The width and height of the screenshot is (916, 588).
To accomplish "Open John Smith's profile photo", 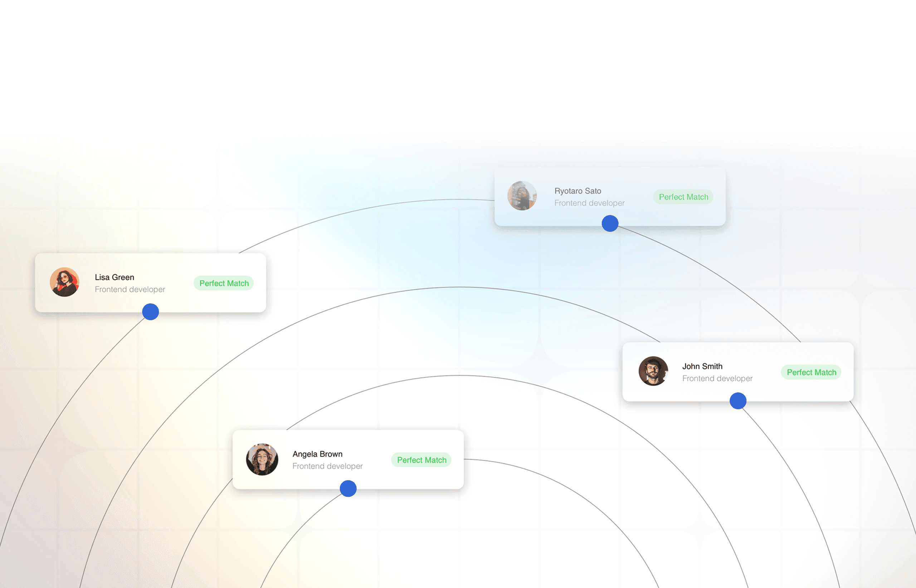I will (x=653, y=371).
